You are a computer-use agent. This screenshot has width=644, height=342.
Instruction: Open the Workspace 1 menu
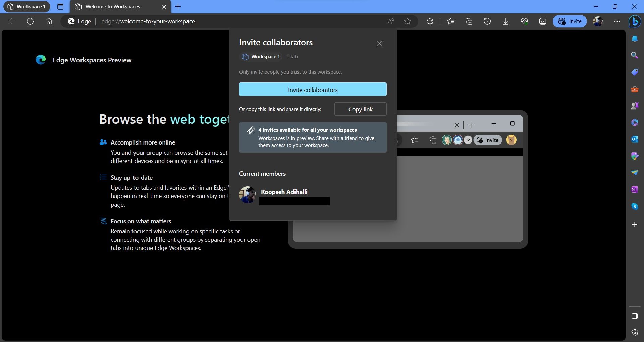[26, 6]
